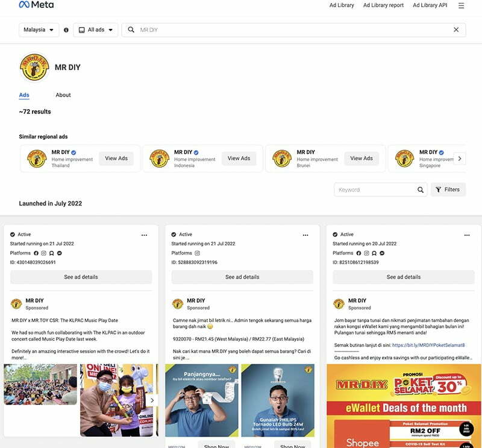Click the Instagram platform icon on ad 825108612198539
Screen dimensions: 482x448
pyautogui.click(x=366, y=253)
